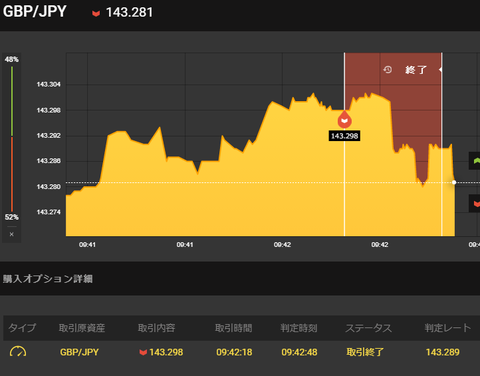Click the expiry time 09:42:48
The image size is (480, 376).
pos(299,352)
